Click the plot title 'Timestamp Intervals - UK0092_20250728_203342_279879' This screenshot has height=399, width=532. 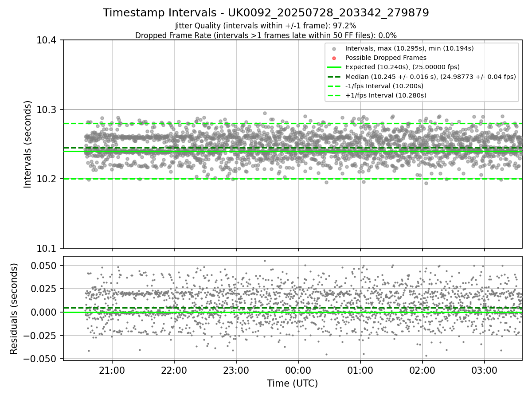pos(266,13)
